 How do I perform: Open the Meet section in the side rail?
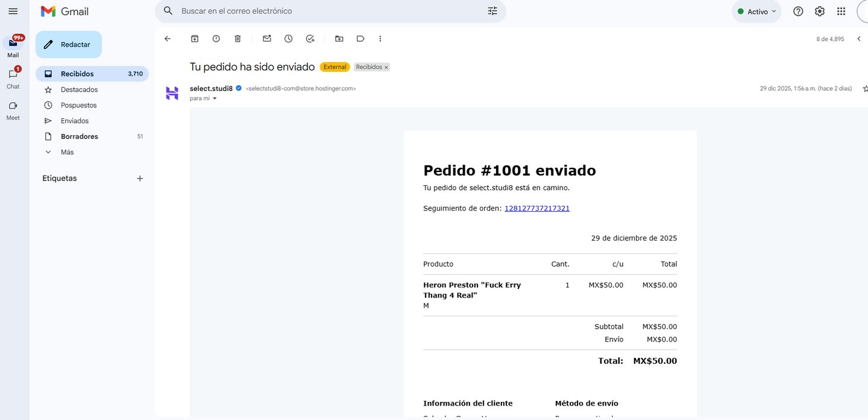pos(13,110)
